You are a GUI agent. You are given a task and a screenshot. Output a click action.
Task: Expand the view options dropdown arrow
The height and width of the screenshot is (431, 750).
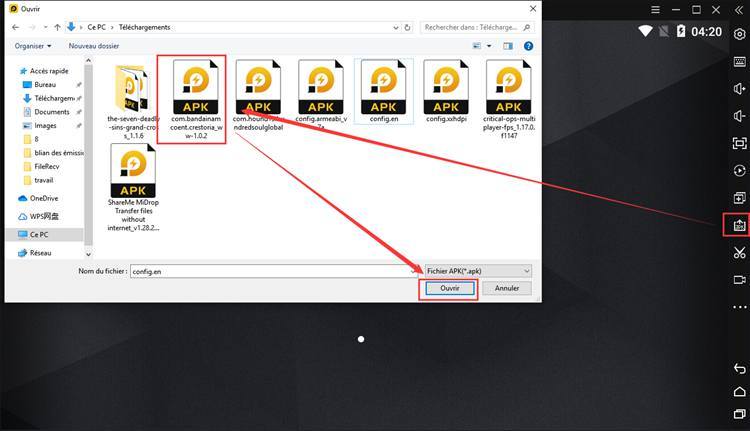[489, 46]
